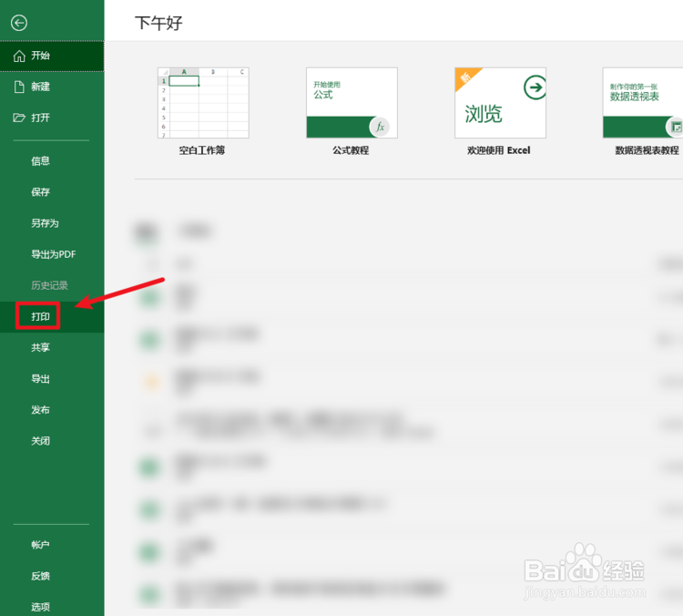Click the green arrow circle on 浏览 card
This screenshot has width=683, height=616.
tap(535, 87)
